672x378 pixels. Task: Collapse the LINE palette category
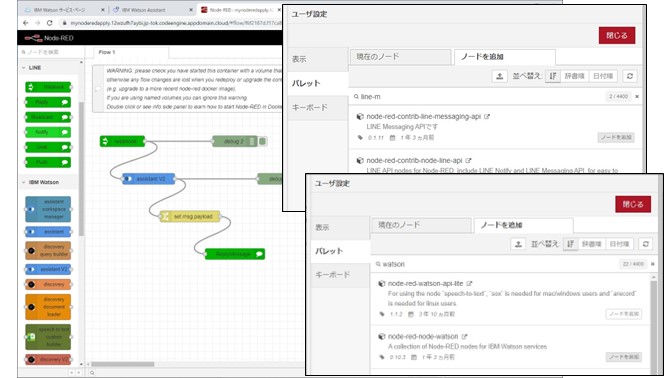point(49,68)
